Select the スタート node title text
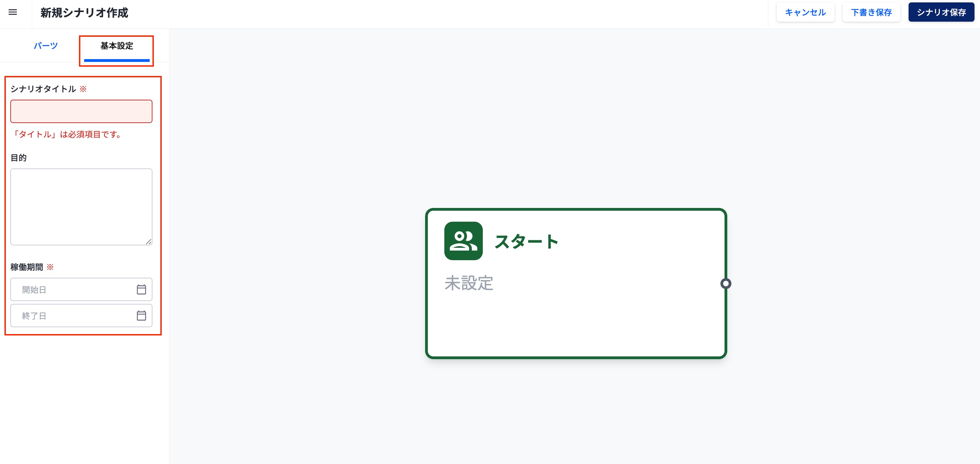 point(526,241)
